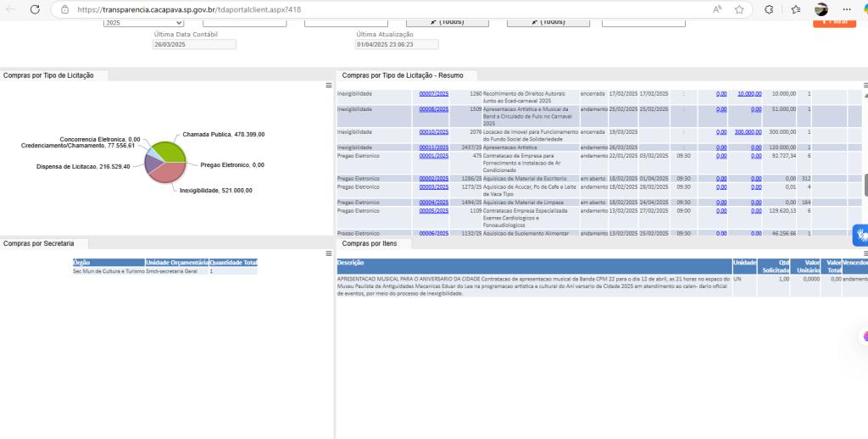
Task: Sort by the Valor Unitário column header
Action: pos(805,266)
